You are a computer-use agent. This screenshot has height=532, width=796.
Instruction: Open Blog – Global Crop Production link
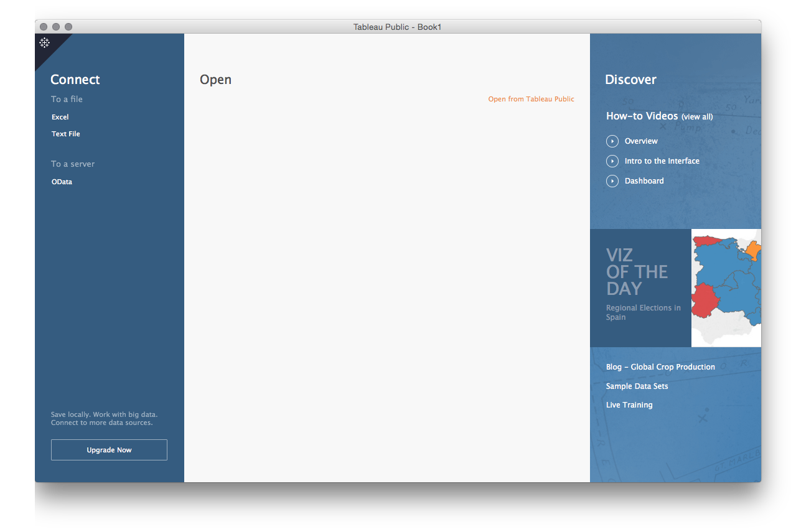(660, 367)
